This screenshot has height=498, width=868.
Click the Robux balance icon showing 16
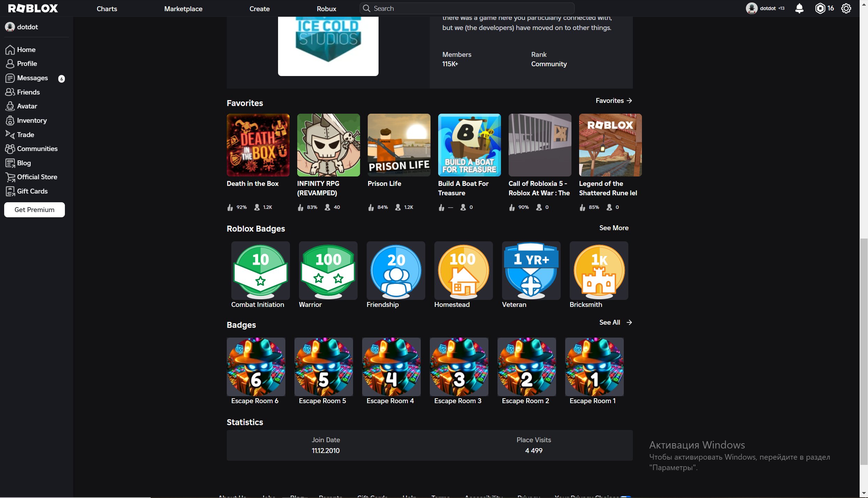(x=820, y=8)
